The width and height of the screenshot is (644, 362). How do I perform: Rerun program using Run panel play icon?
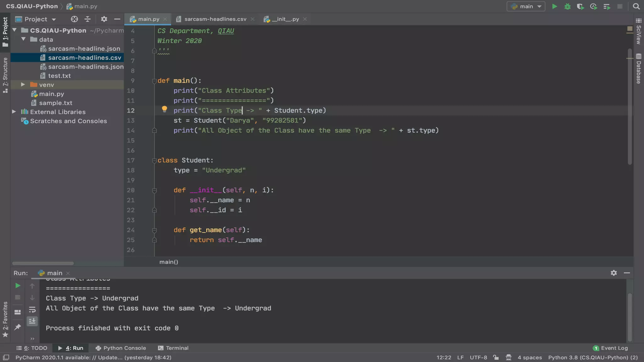tap(18, 286)
